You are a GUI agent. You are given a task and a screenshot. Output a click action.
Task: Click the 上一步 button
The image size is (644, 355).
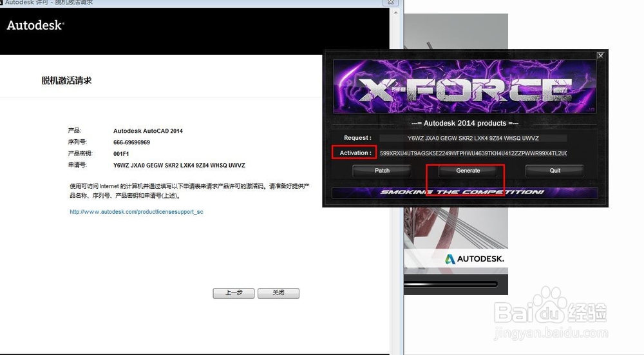point(234,293)
